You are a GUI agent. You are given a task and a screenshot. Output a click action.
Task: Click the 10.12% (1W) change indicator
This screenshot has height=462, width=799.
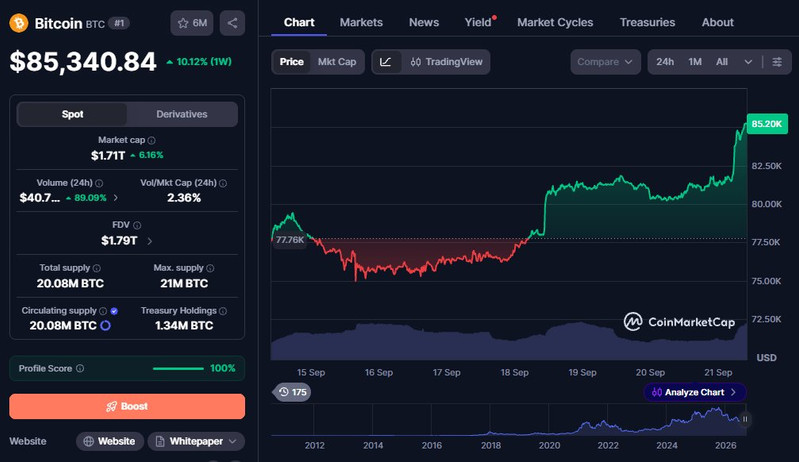tap(199, 62)
